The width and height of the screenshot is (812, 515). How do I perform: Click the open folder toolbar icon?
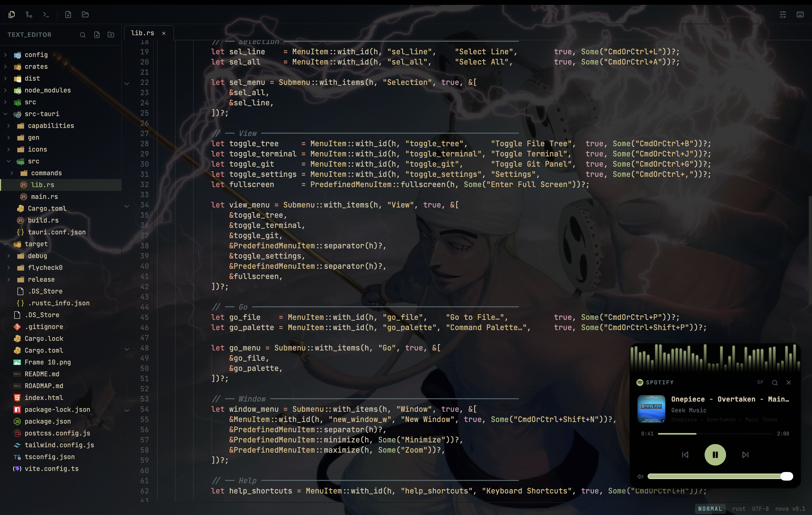85,15
